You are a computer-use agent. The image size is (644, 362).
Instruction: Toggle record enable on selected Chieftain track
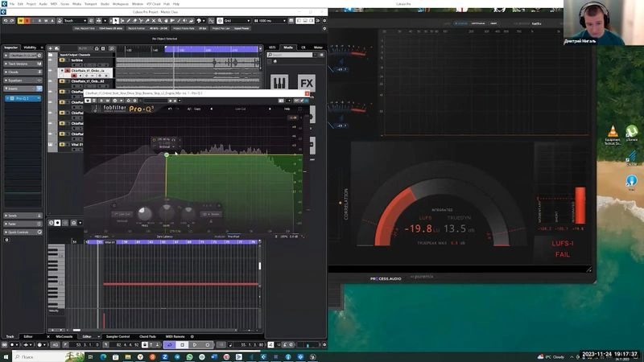tap(74, 76)
